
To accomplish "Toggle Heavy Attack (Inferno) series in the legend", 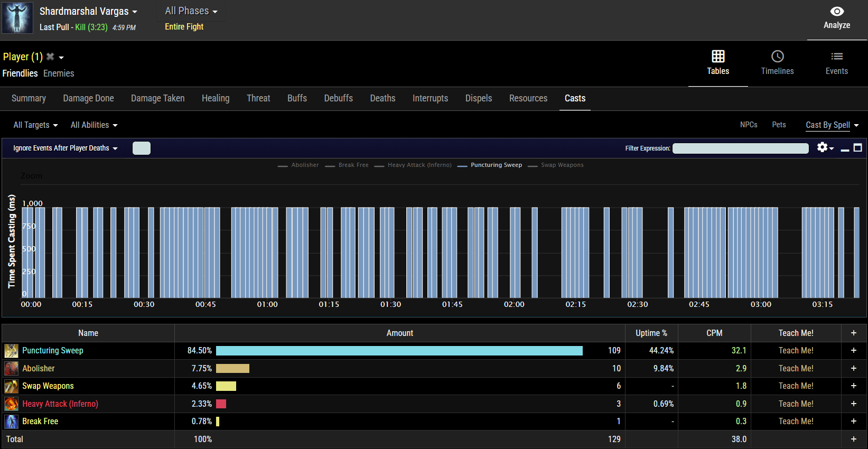I will pos(413,165).
